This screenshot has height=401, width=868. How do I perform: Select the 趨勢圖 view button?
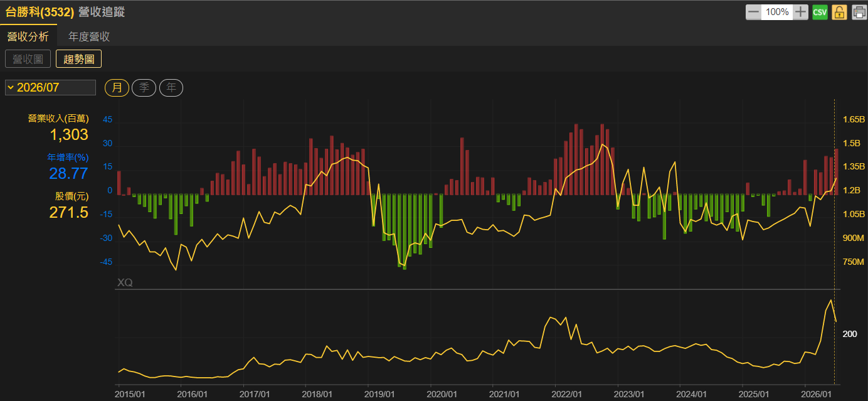(x=79, y=59)
